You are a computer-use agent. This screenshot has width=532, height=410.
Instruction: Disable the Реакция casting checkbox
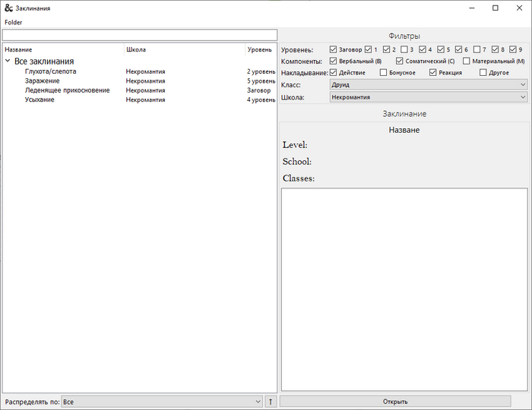pyautogui.click(x=433, y=73)
